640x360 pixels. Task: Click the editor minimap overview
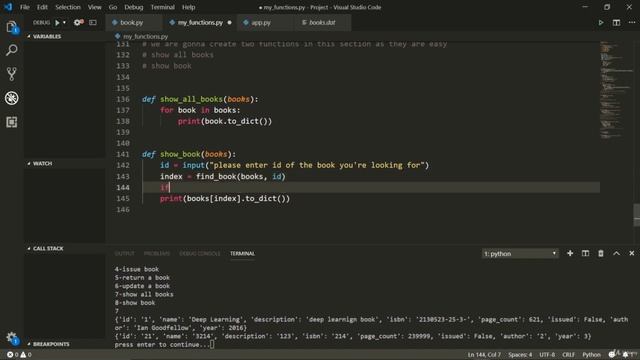(616, 90)
